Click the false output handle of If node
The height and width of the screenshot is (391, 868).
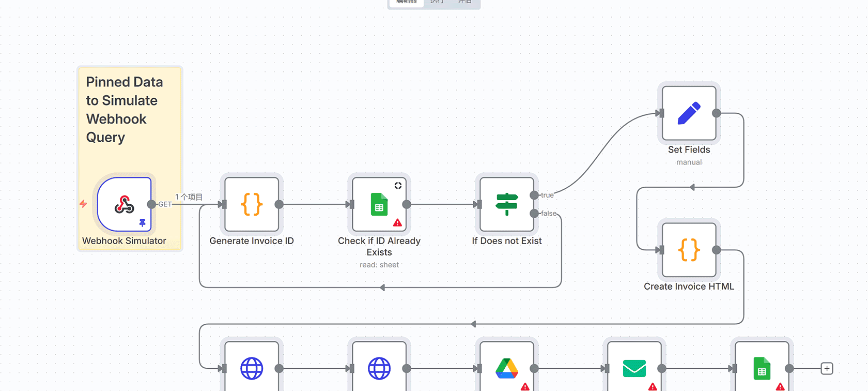click(x=534, y=214)
